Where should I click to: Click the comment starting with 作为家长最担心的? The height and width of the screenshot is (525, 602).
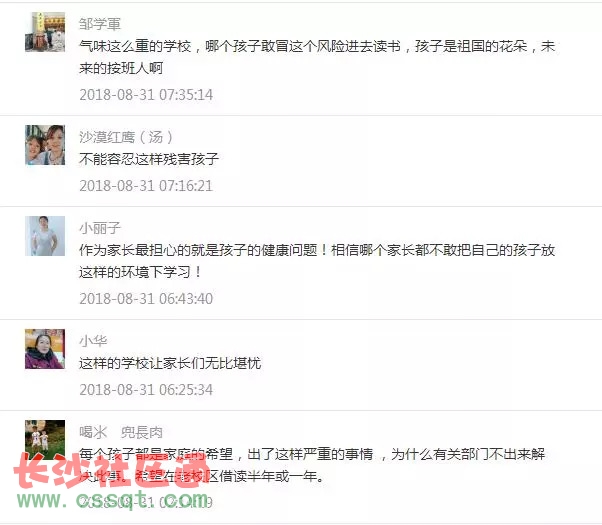point(317,261)
